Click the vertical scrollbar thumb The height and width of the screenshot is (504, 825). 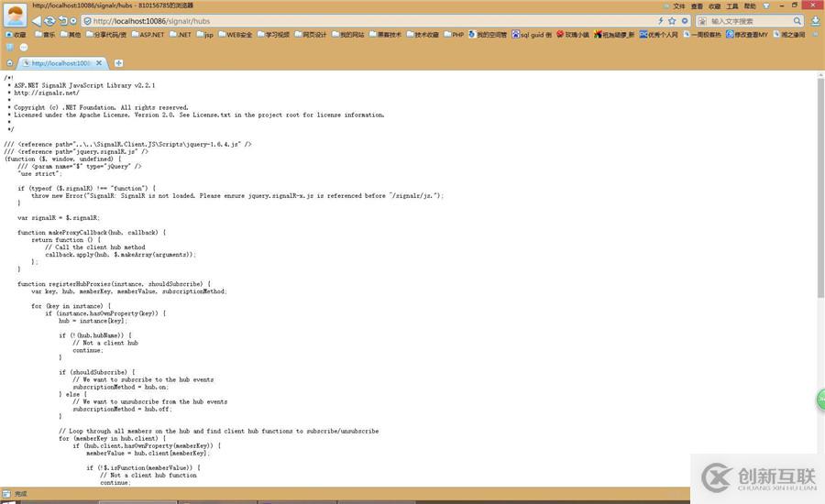pos(820,187)
